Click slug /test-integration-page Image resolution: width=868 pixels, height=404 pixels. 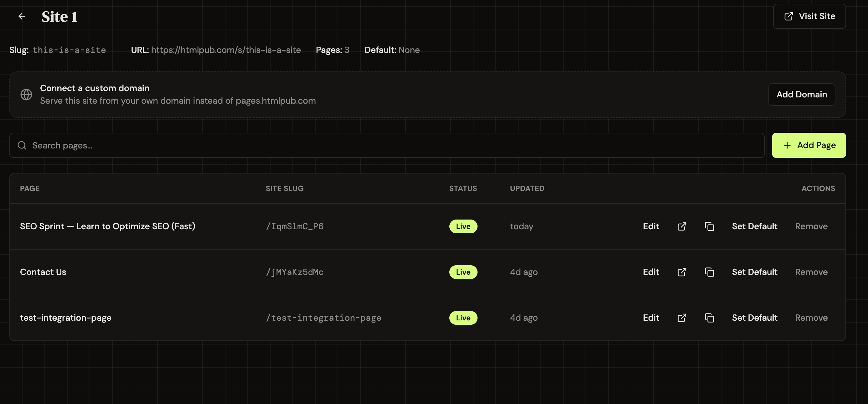(x=323, y=318)
